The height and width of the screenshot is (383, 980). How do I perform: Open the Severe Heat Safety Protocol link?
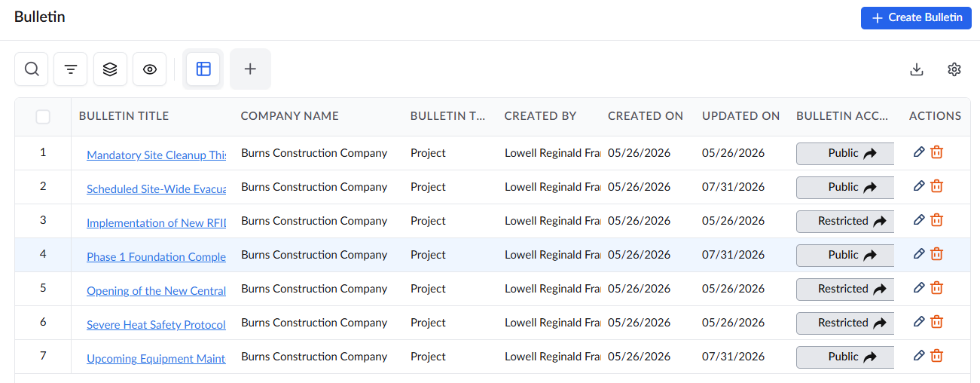pyautogui.click(x=157, y=325)
